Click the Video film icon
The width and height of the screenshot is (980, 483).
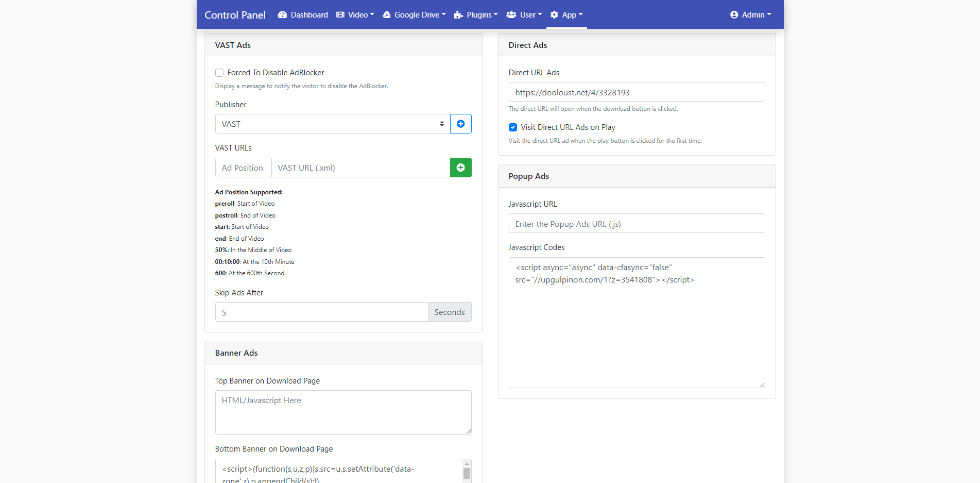pyautogui.click(x=340, y=15)
